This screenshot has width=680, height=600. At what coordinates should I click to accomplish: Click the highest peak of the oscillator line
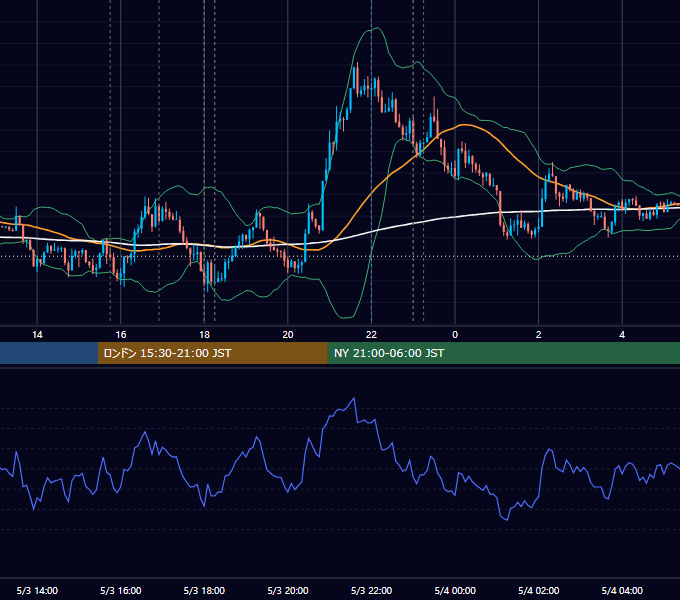(354, 398)
